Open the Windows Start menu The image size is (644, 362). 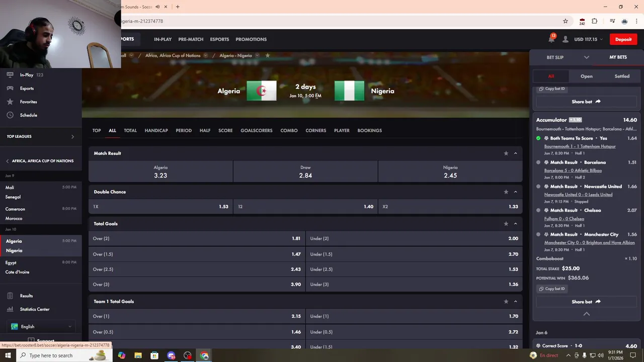pos(8,355)
